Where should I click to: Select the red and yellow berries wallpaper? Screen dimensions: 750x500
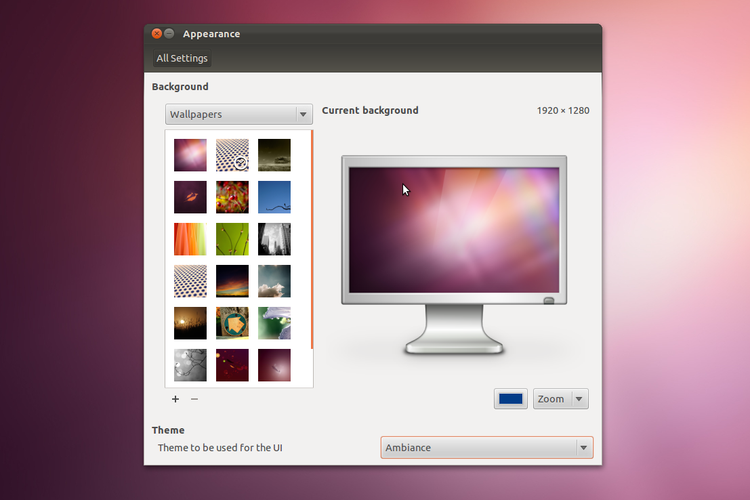232,197
